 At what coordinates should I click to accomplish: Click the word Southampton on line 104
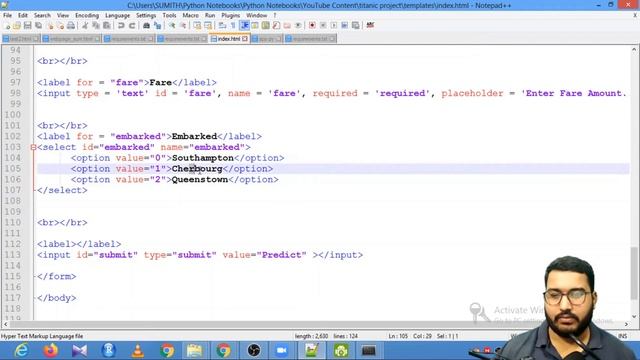[202, 158]
